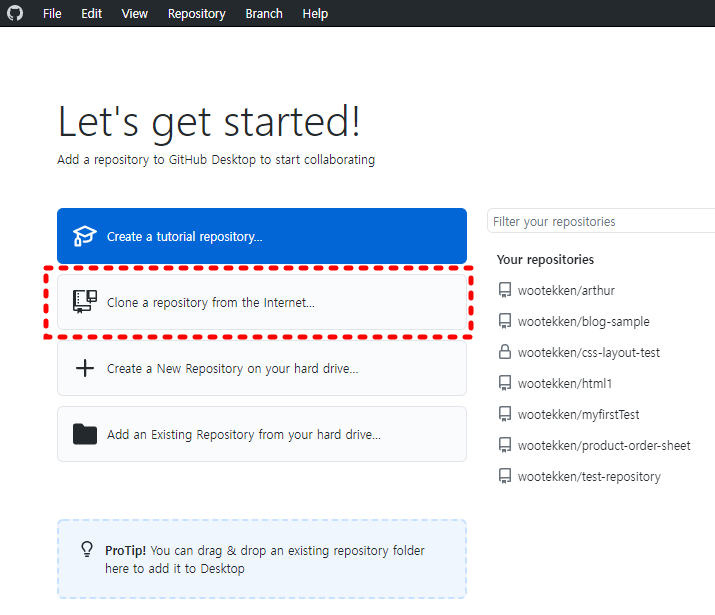The height and width of the screenshot is (615, 715).
Task: Open the Help menu
Action: (x=315, y=14)
